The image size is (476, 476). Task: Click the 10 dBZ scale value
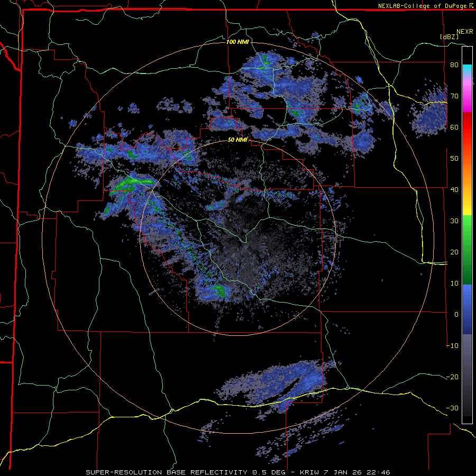point(454,283)
